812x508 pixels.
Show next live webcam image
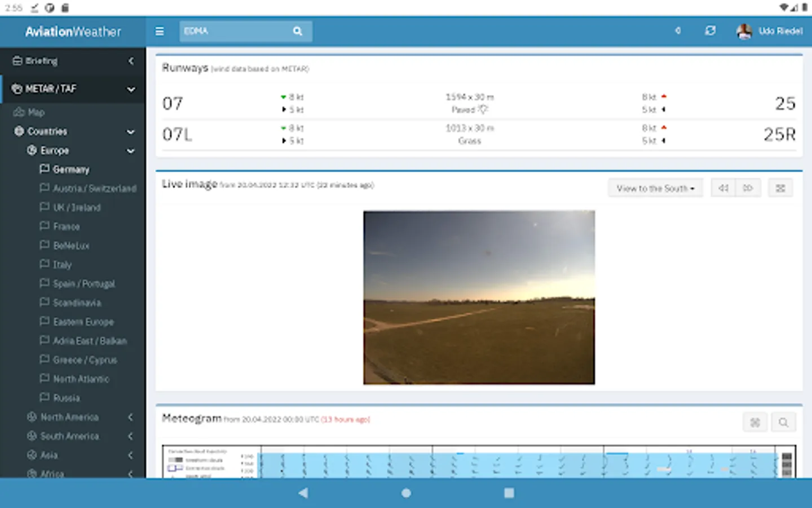[748, 188]
